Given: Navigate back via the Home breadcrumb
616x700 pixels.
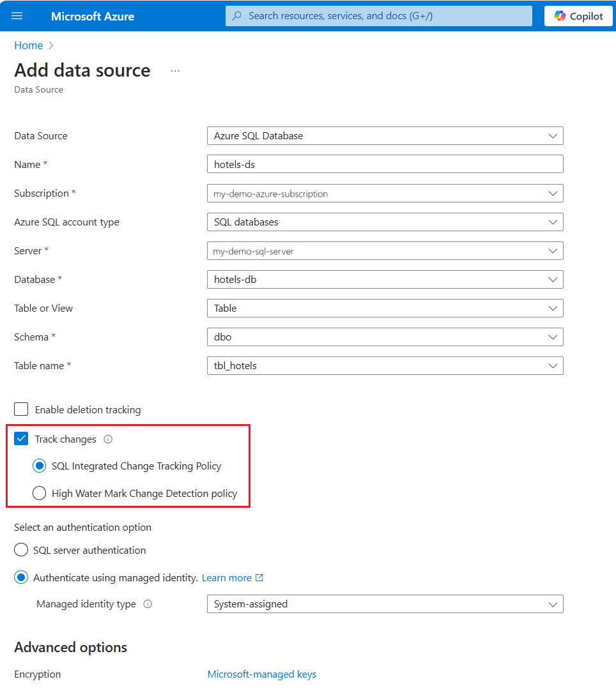Looking at the screenshot, I should coord(28,45).
